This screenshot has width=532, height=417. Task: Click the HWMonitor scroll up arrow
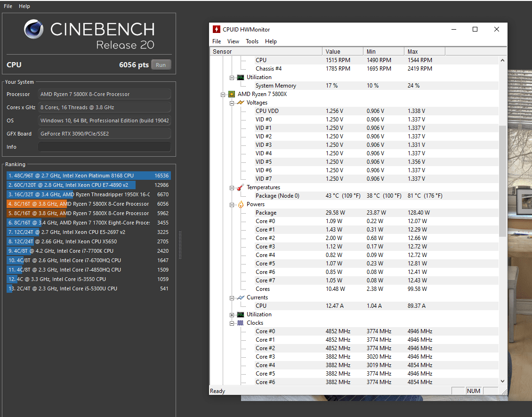coord(502,60)
